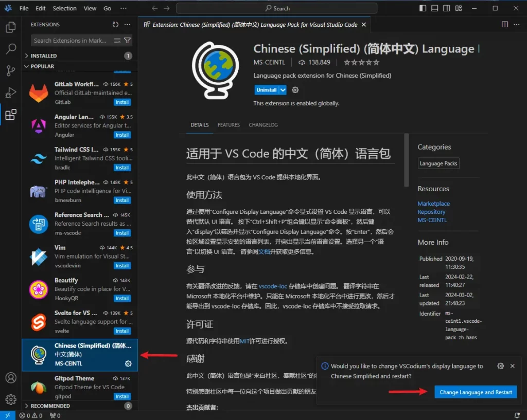This screenshot has height=420, width=527.
Task: Open the MS-CEINTL resource link
Action: click(x=432, y=220)
